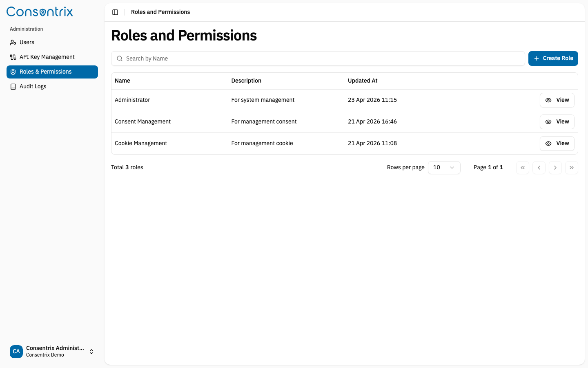Click the Administration section label
Screen dimensions: 588x368
[27, 29]
